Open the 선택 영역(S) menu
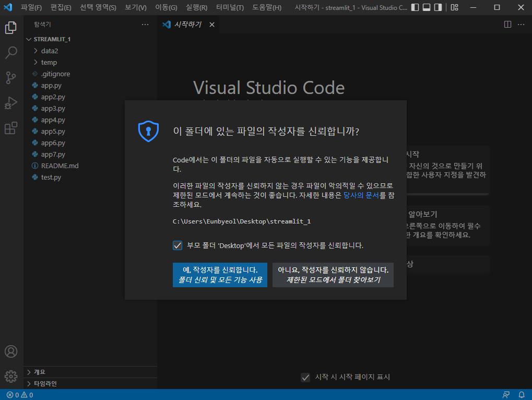The height and width of the screenshot is (400, 532). tap(98, 7)
